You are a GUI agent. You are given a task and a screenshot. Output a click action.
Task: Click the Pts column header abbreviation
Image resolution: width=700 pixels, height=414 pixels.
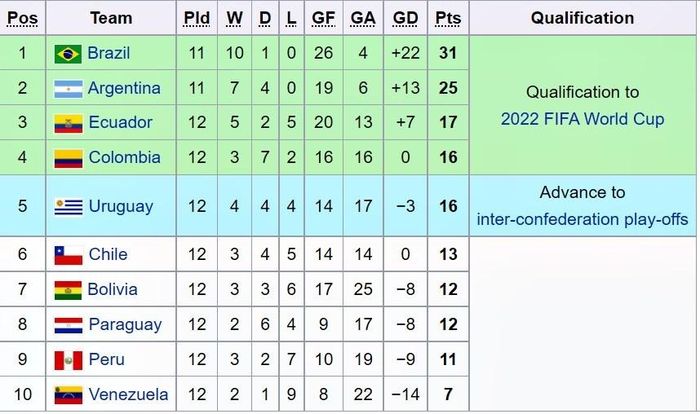coord(448,18)
